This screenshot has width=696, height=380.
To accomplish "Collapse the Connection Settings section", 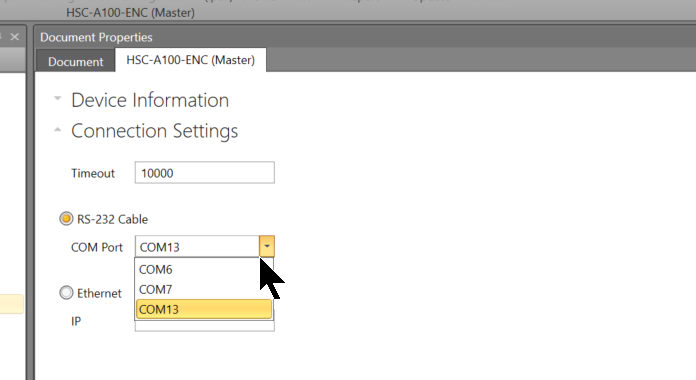I will [x=57, y=130].
